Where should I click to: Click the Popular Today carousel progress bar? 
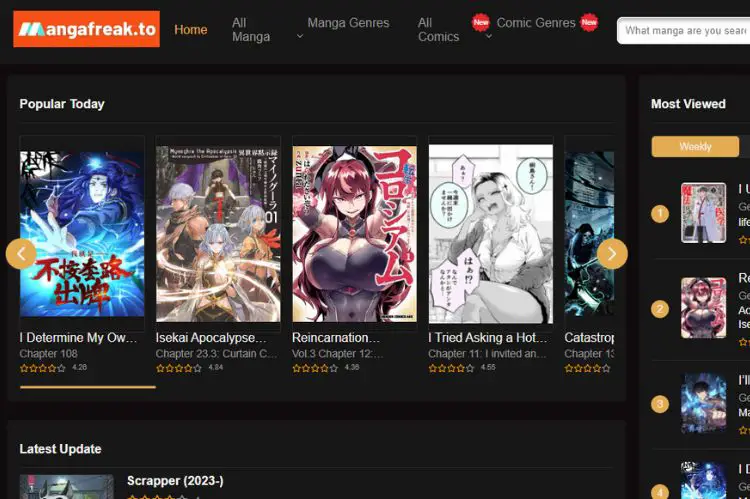pyautogui.click(x=88, y=387)
